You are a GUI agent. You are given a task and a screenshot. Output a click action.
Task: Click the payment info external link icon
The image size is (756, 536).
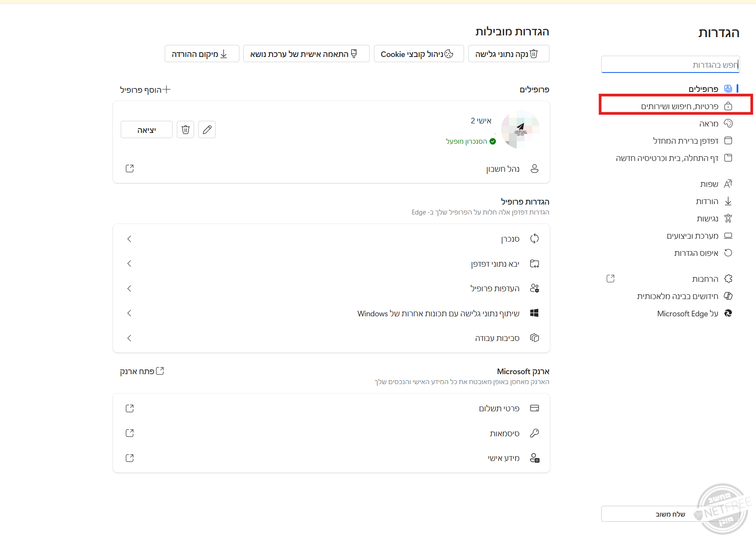pyautogui.click(x=129, y=408)
